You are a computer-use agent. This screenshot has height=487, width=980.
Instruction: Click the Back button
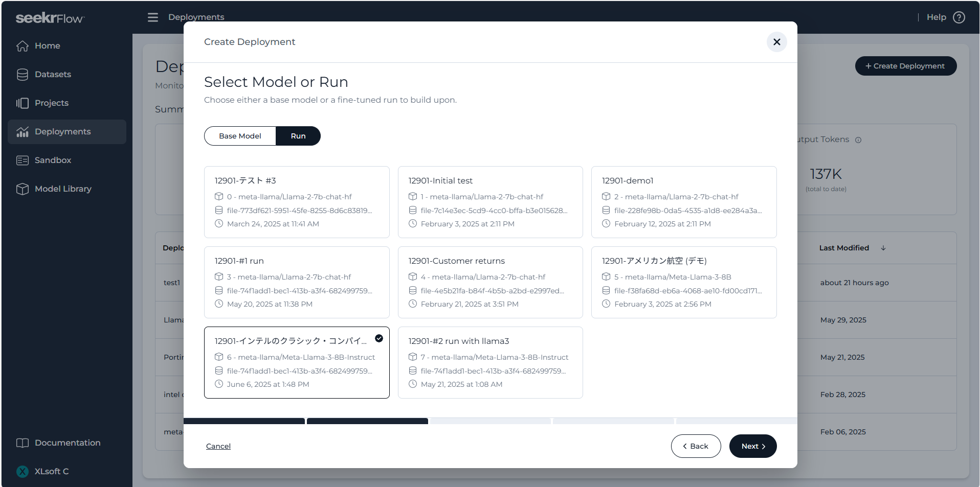pos(696,446)
